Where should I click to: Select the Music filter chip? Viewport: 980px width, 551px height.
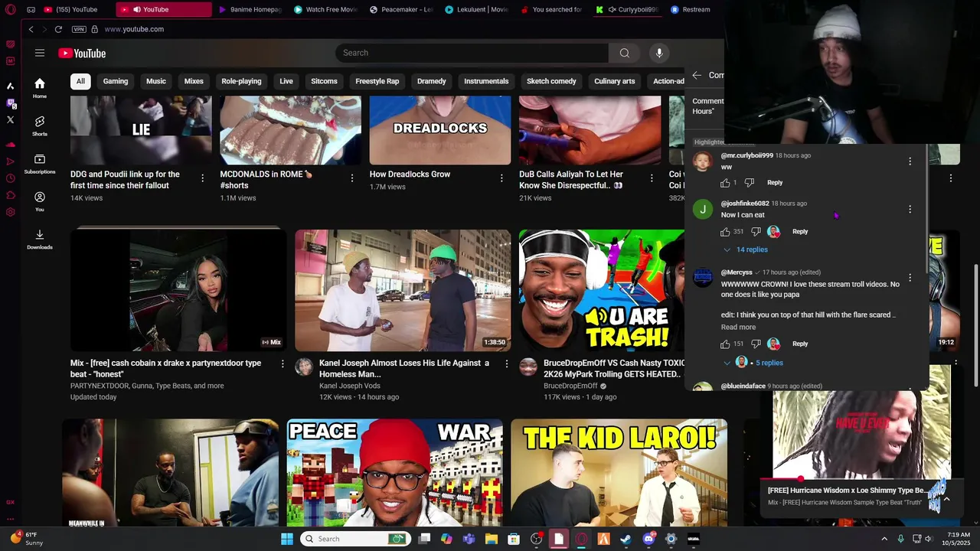click(x=156, y=81)
